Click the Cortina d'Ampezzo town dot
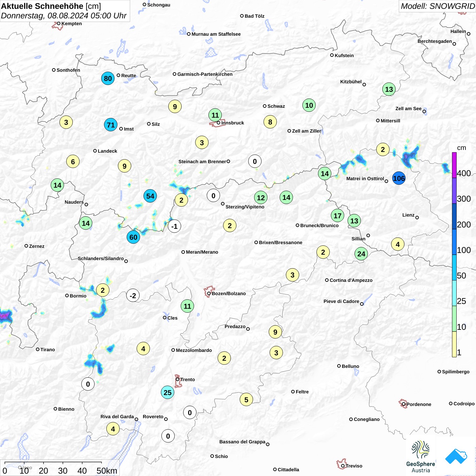The image size is (476, 476). [x=327, y=280]
